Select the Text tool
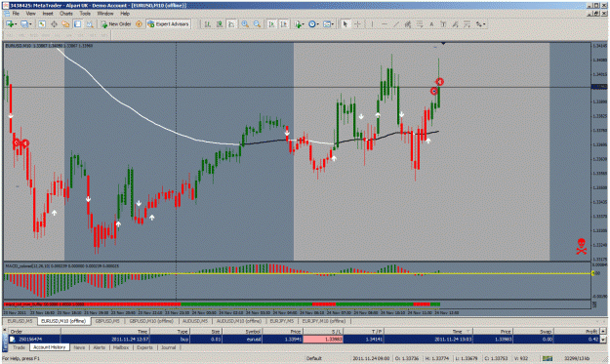Viewport: 610px width, 364px height. tap(431, 24)
